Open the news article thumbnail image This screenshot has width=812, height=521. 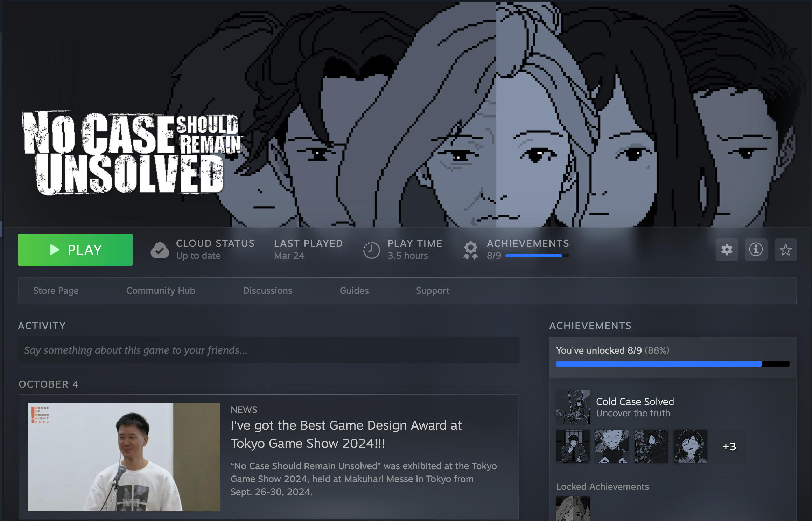coord(124,457)
